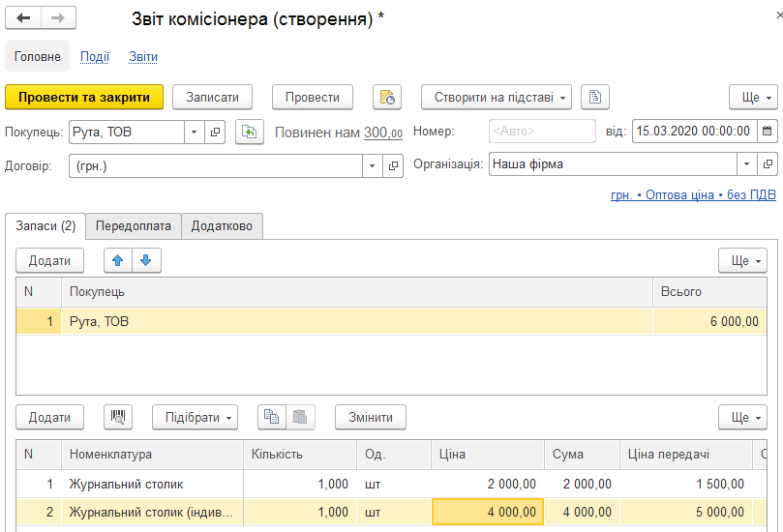Select the Журнальний столик row 1
783x532 pixels.
coord(391,484)
